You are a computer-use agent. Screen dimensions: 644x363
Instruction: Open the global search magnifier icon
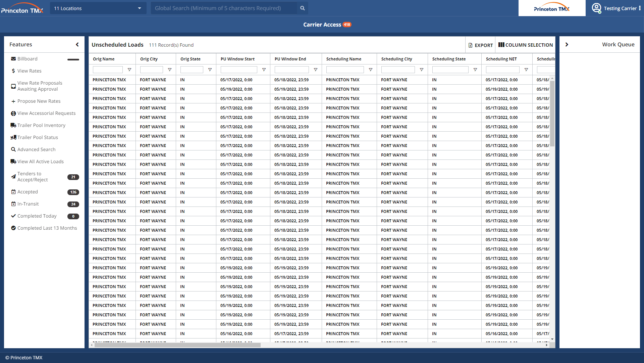[x=302, y=8]
